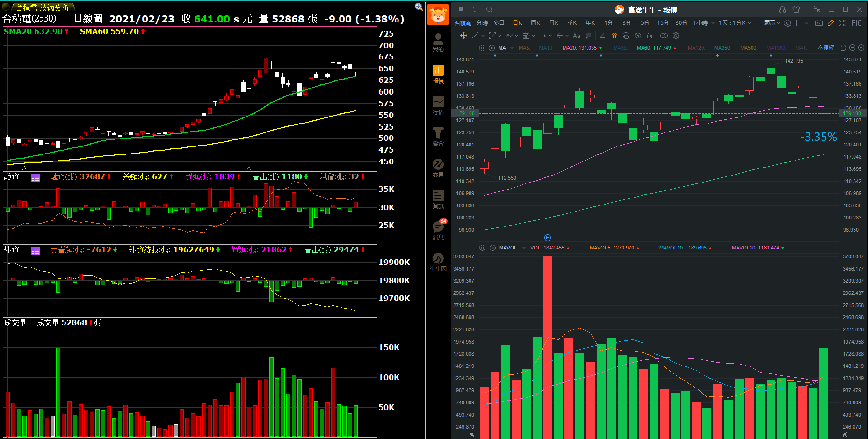Image resolution: width=868 pixels, height=439 pixels.
Task: Select the 日K daily chart tab
Action: pyautogui.click(x=517, y=22)
